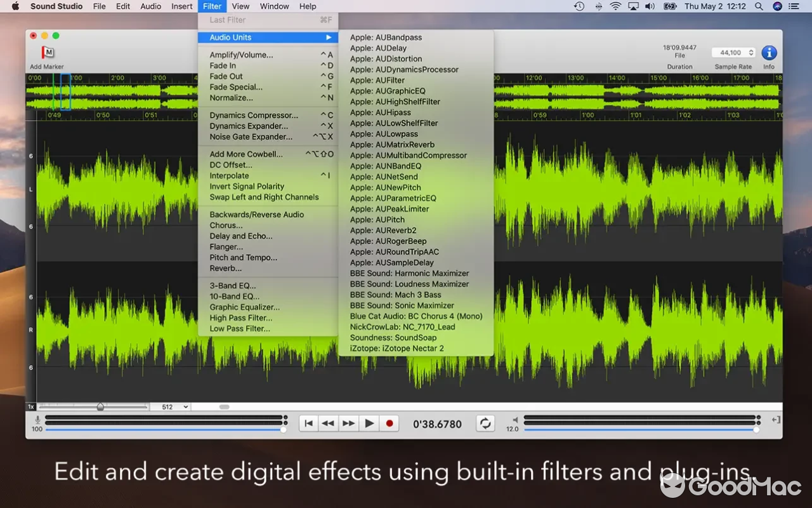This screenshot has width=812, height=508.
Task: Select the Apple: AUGraphicEQ audio unit
Action: click(x=388, y=91)
